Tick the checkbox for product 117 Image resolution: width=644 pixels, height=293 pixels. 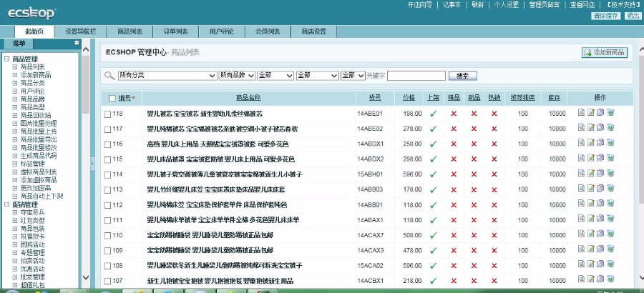point(107,129)
